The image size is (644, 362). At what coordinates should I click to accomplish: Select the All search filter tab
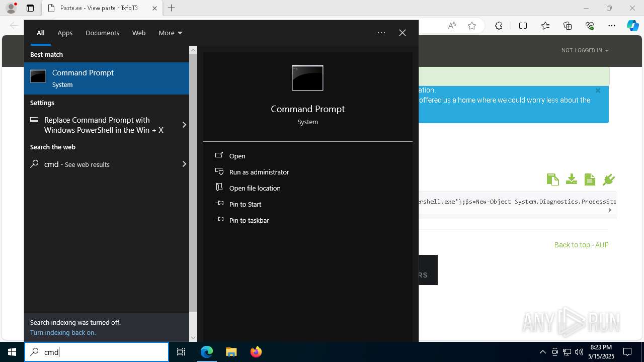pos(41,33)
